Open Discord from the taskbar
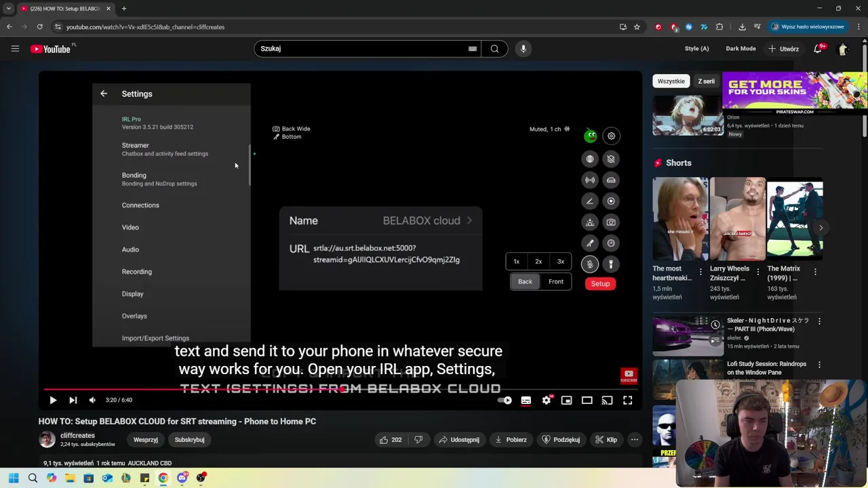The image size is (868, 488). (182, 478)
